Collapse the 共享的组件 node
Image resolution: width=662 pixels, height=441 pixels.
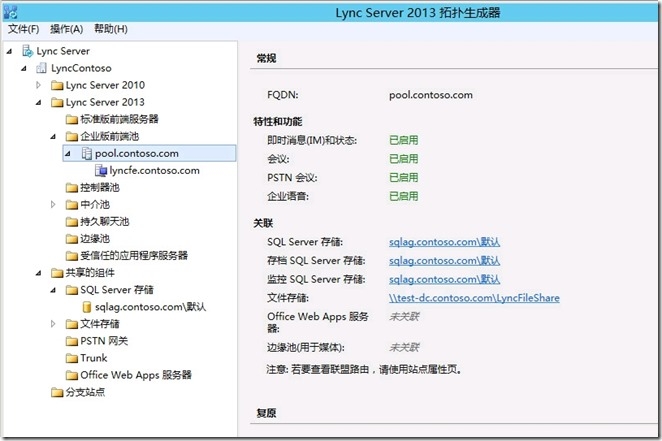click(x=39, y=273)
